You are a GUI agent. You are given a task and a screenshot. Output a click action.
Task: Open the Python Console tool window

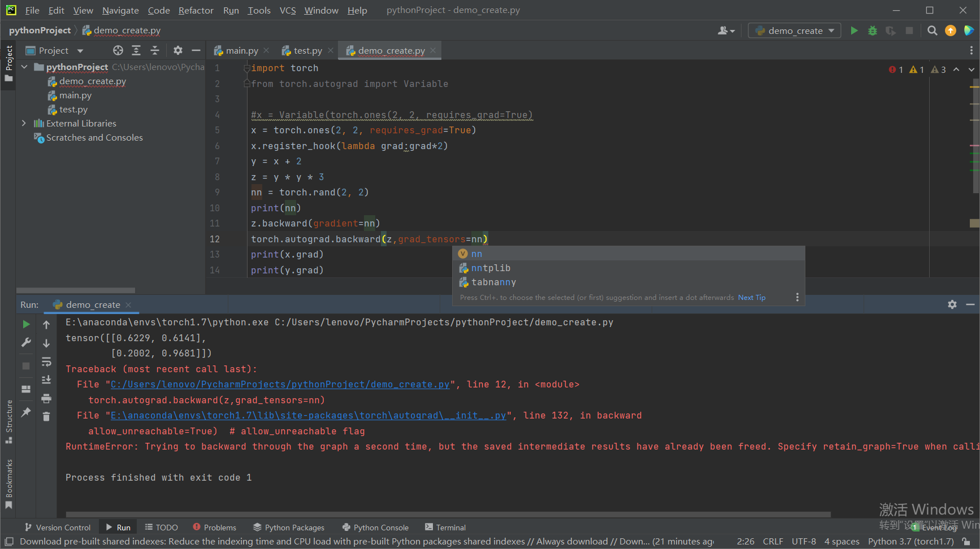[x=375, y=527]
